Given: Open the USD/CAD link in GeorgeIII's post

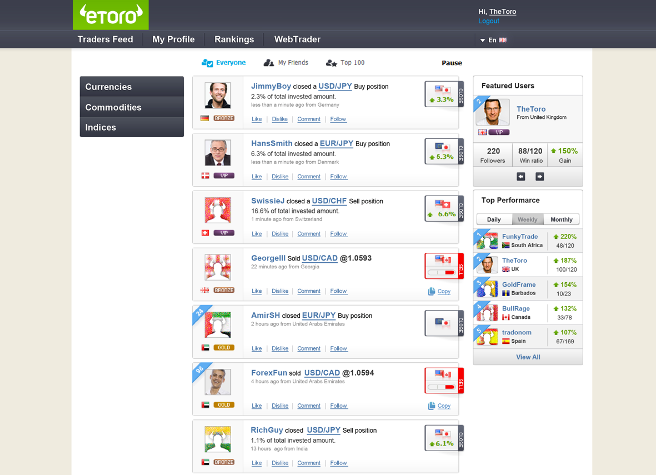Looking at the screenshot, I should click(320, 258).
